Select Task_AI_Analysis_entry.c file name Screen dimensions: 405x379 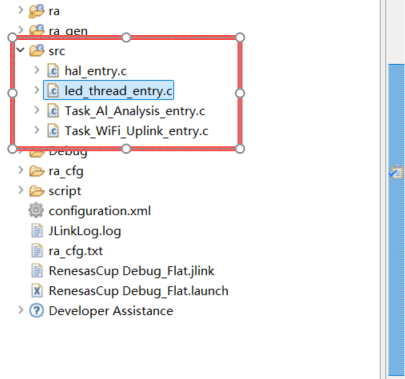pos(135,111)
